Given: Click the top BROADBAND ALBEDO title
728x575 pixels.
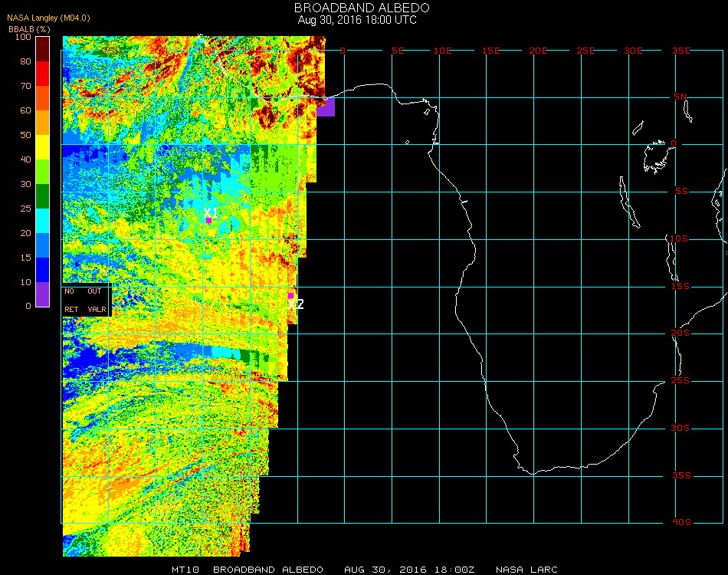Looking at the screenshot, I should pos(362,8).
